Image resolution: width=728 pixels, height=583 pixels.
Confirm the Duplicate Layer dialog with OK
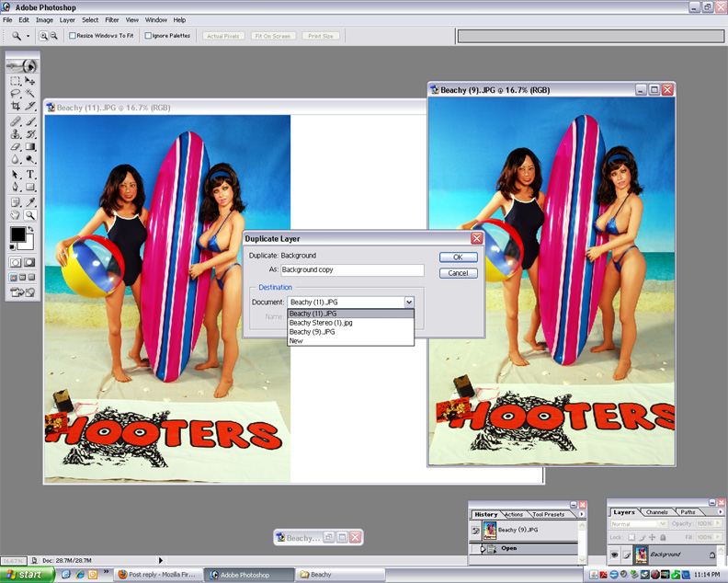[458, 257]
